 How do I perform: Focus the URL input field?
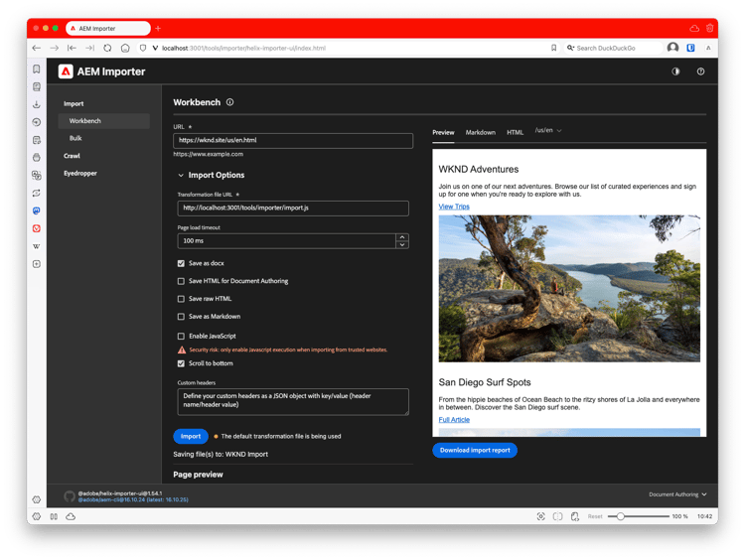[293, 141]
